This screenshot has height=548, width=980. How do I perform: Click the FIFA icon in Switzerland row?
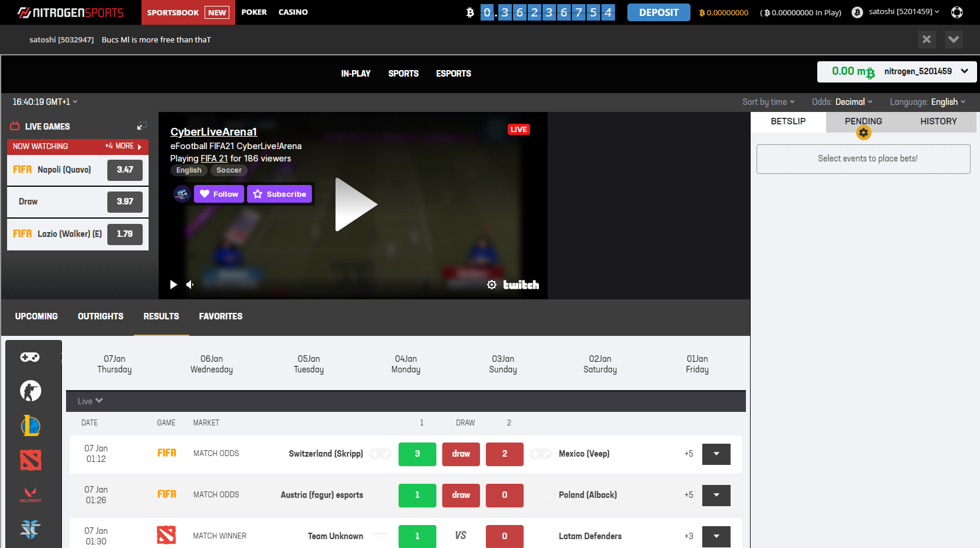[167, 453]
